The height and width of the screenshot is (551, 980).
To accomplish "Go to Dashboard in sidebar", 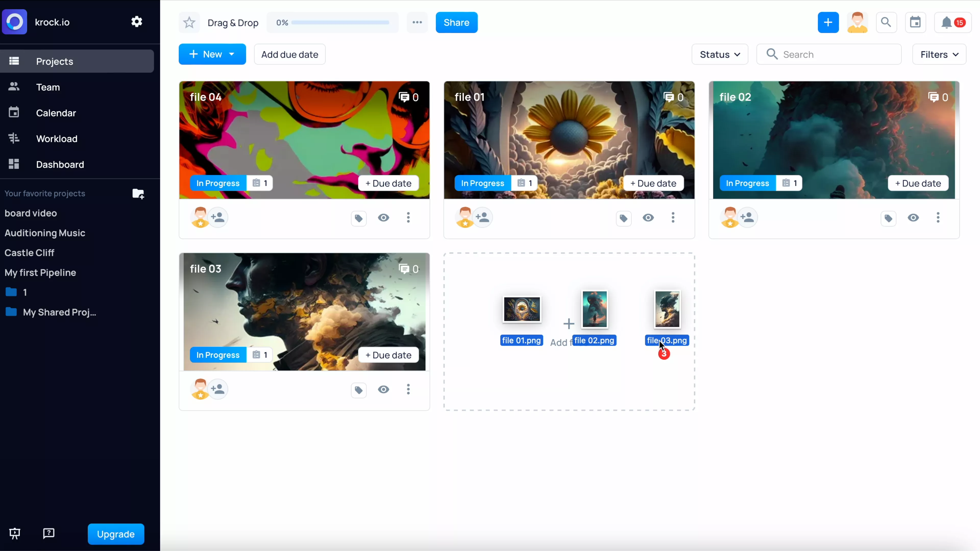I will tap(60, 165).
